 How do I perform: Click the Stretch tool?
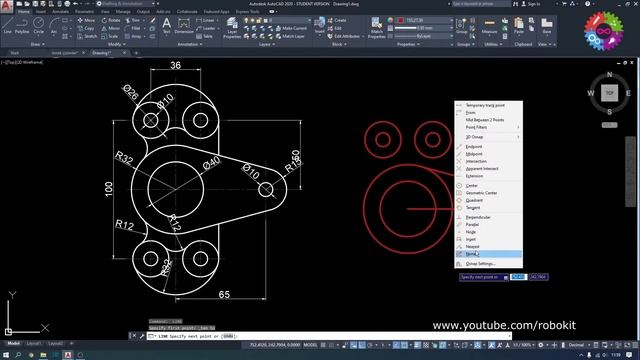pyautogui.click(x=87, y=36)
